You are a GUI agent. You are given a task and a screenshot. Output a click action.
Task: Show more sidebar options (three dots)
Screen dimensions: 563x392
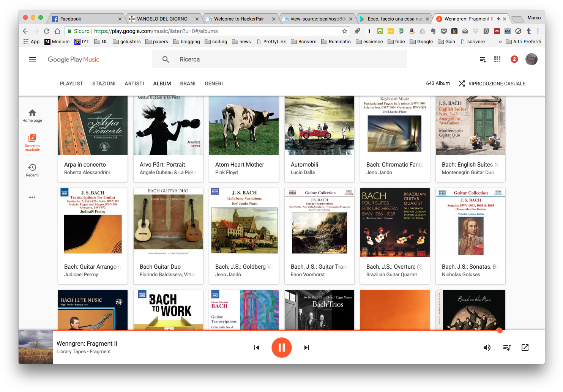[x=32, y=197]
